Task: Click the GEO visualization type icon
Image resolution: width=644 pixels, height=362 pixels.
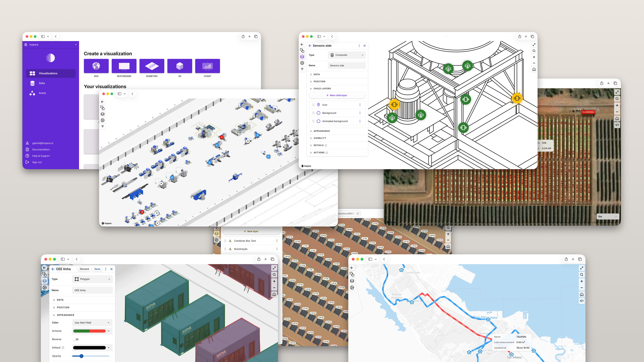Action: [96, 66]
